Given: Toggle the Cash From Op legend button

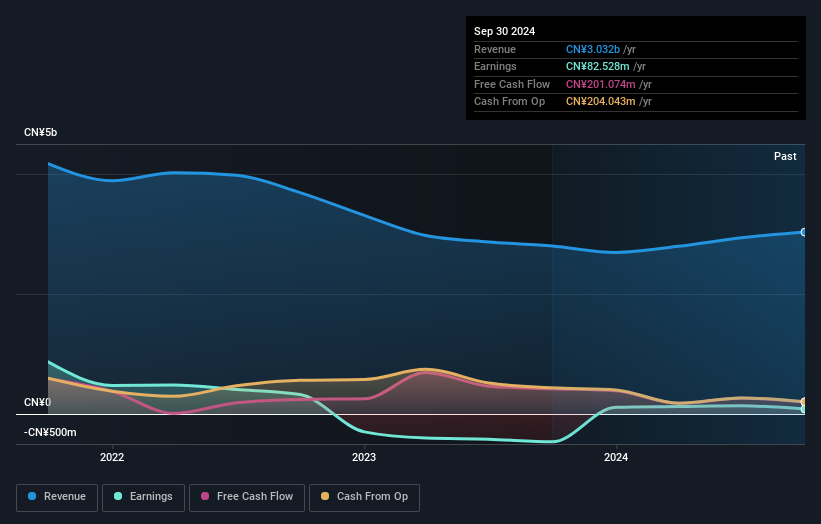Looking at the screenshot, I should point(364,497).
